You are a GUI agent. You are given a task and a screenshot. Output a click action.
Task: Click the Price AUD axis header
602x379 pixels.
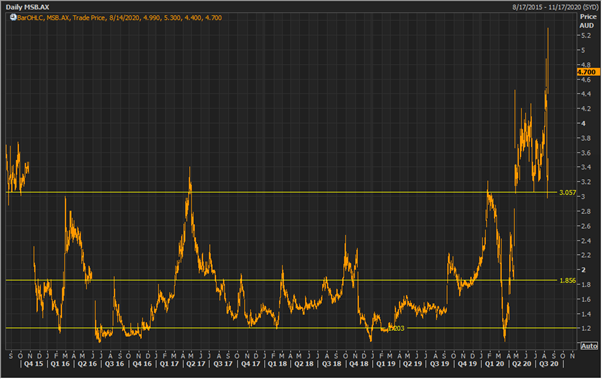point(587,21)
